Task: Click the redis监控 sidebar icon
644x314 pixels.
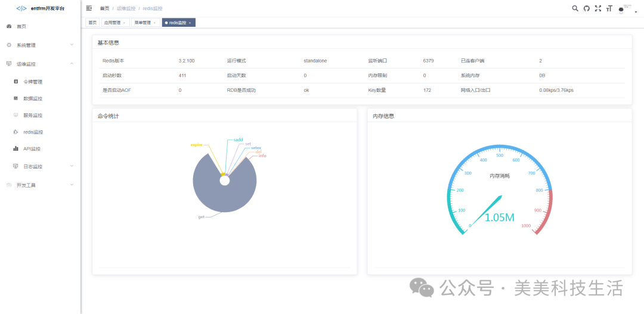Action: [x=16, y=132]
